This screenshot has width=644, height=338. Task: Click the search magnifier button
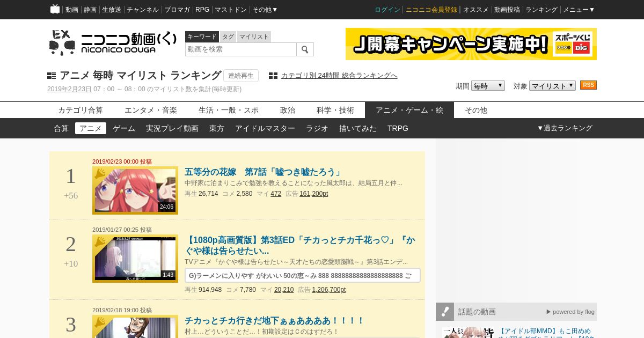(x=305, y=49)
